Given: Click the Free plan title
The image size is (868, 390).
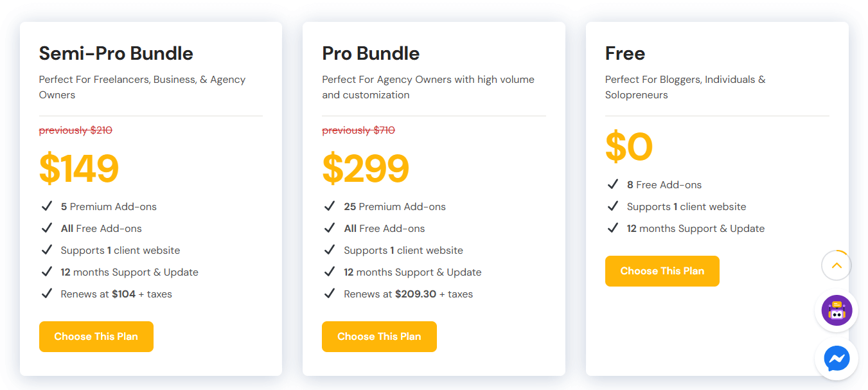Looking at the screenshot, I should point(625,53).
